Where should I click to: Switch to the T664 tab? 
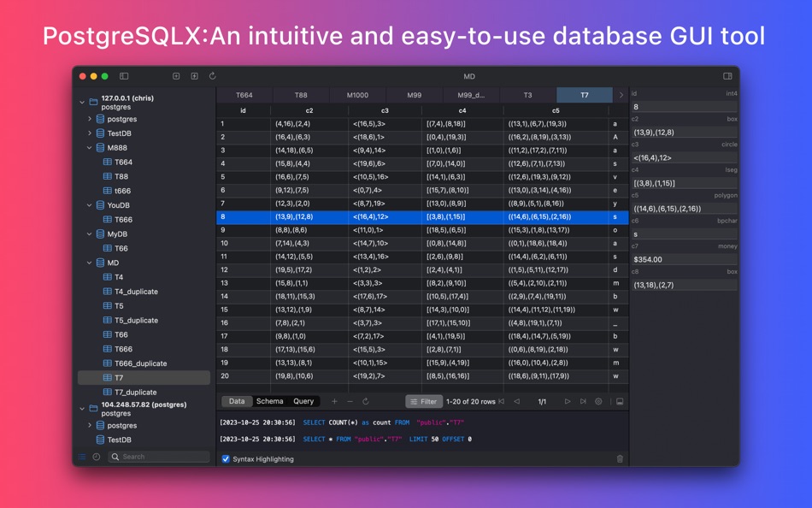point(244,96)
